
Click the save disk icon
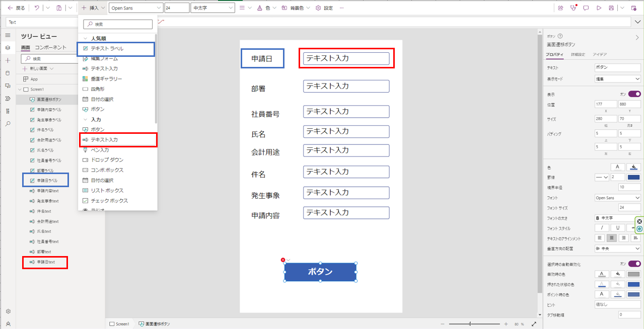point(611,8)
